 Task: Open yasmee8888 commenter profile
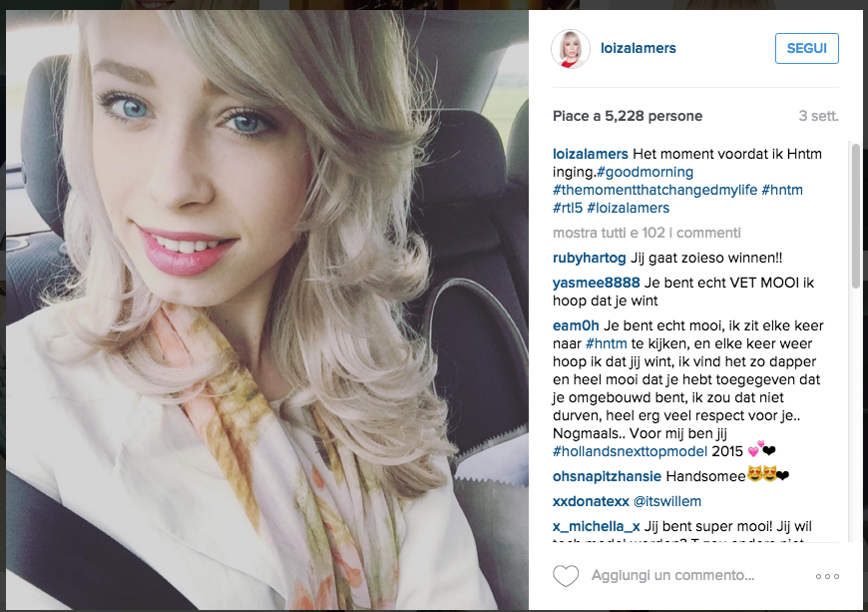point(597,283)
